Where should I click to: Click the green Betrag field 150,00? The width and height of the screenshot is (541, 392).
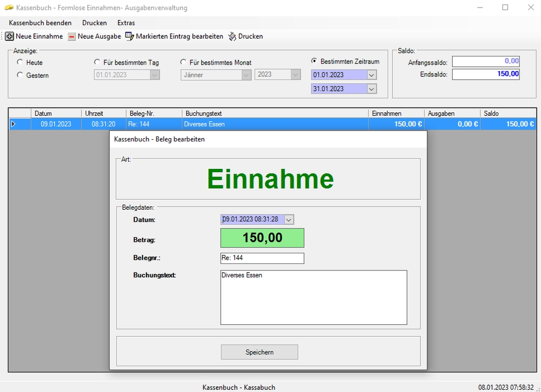click(262, 238)
